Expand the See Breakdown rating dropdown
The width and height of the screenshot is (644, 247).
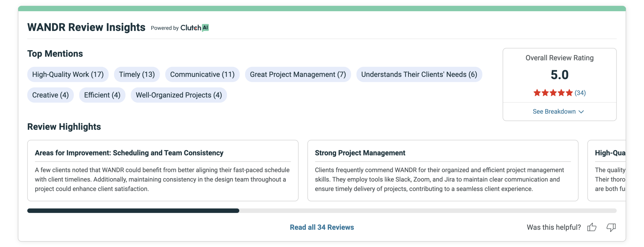pyautogui.click(x=554, y=111)
